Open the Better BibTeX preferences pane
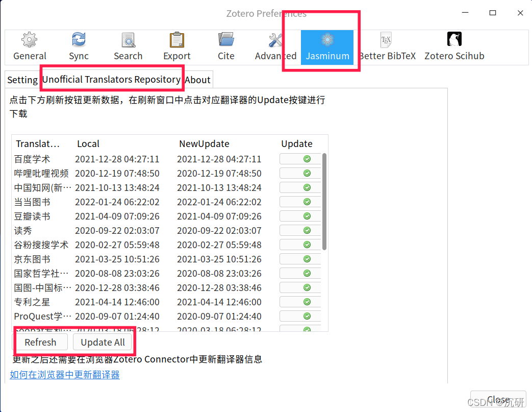The height and width of the screenshot is (412, 532). point(387,47)
